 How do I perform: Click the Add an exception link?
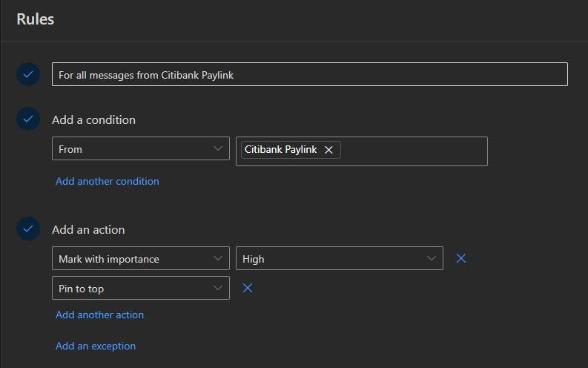point(96,346)
